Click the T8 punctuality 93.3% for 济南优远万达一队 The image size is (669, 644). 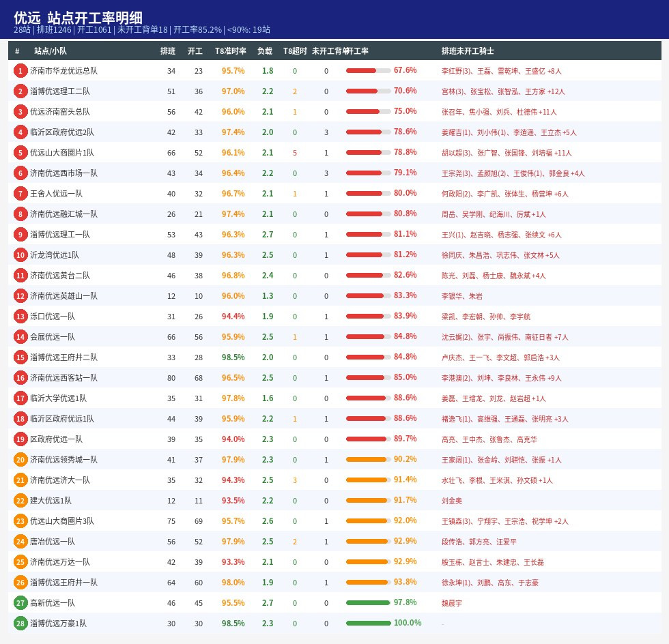coord(233,562)
